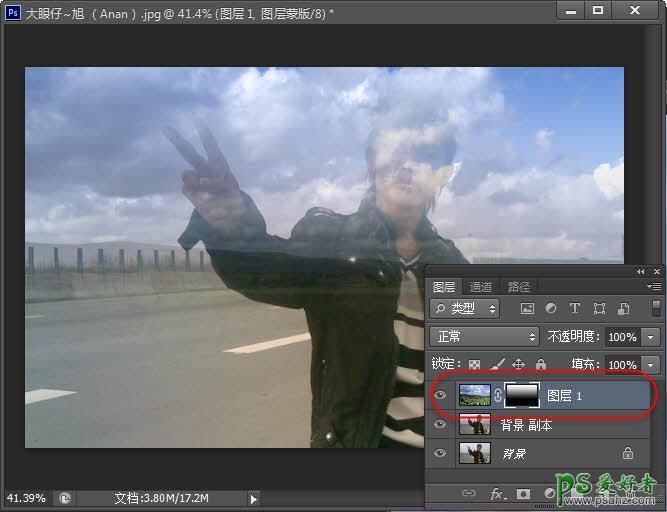667x512 pixels.
Task: Click the smart object filter icon
Action: (623, 309)
